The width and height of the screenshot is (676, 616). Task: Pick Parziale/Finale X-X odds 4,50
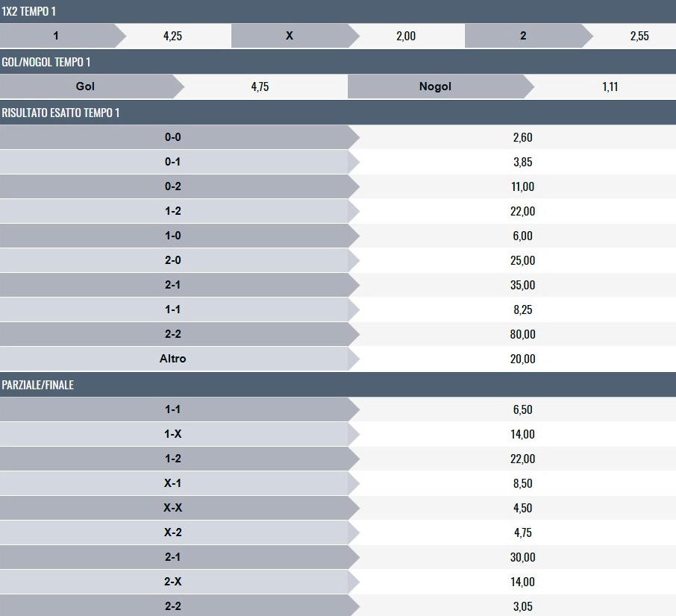point(522,507)
